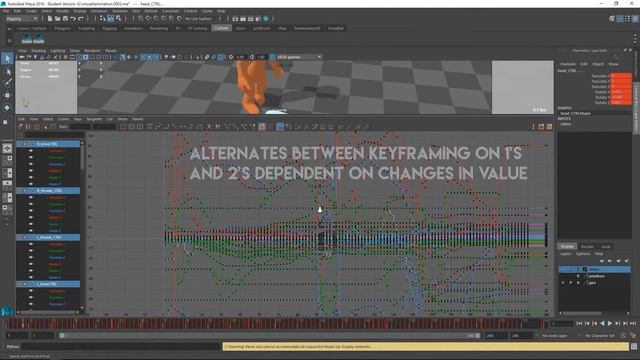This screenshot has height=360, width=640.
Task: Select the single perspective panel layout icon
Action: (x=7, y=149)
